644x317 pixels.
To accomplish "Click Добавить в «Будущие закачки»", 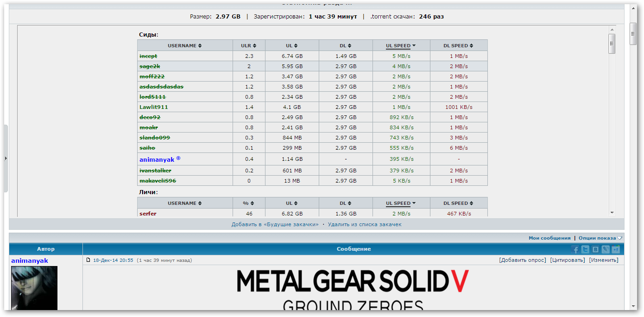I will point(275,224).
